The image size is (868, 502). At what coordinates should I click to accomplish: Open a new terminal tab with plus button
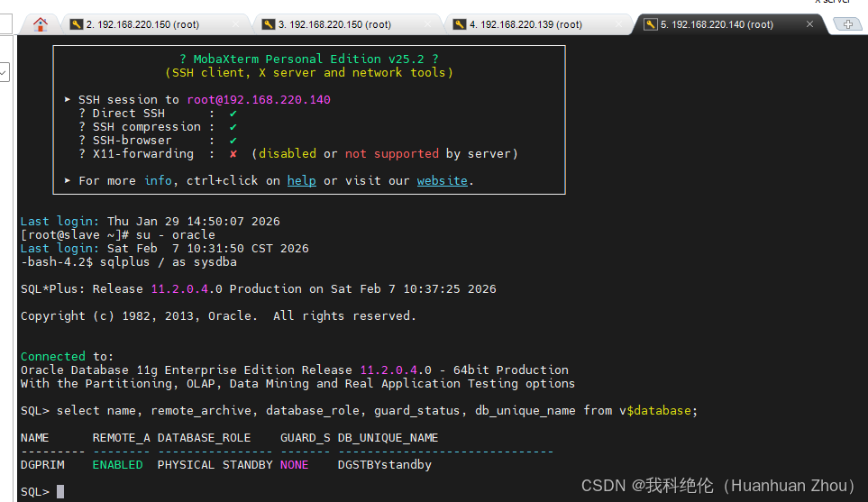847,24
